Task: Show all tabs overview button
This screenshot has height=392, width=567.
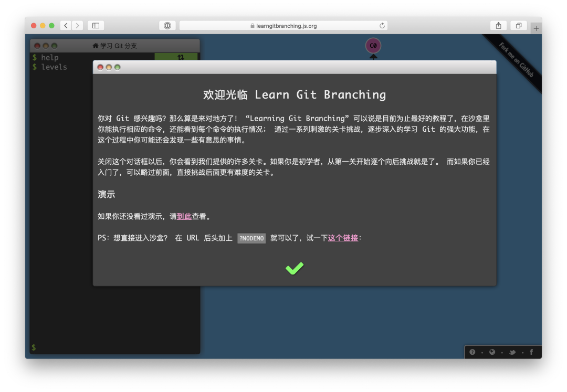Action: [x=519, y=26]
